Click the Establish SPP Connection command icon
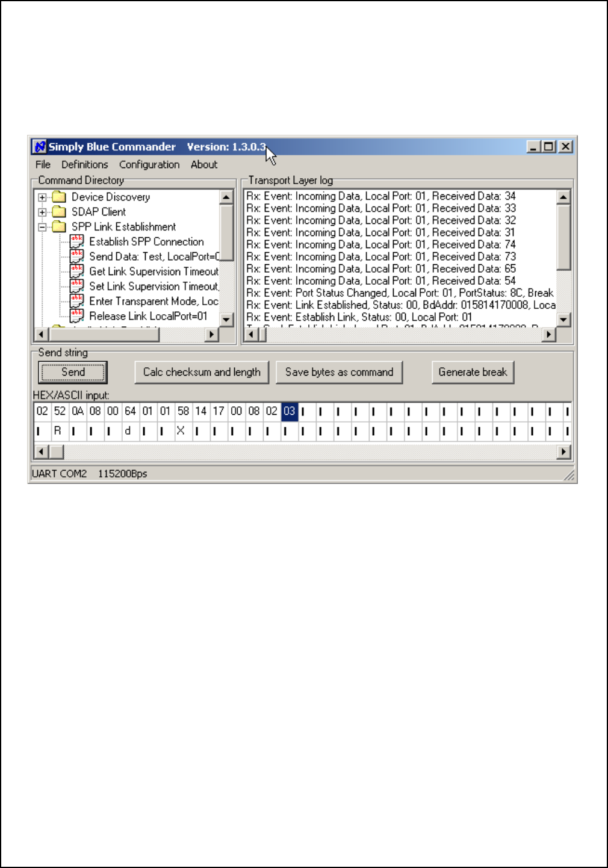Viewport: 608px width, 868px height. [77, 241]
